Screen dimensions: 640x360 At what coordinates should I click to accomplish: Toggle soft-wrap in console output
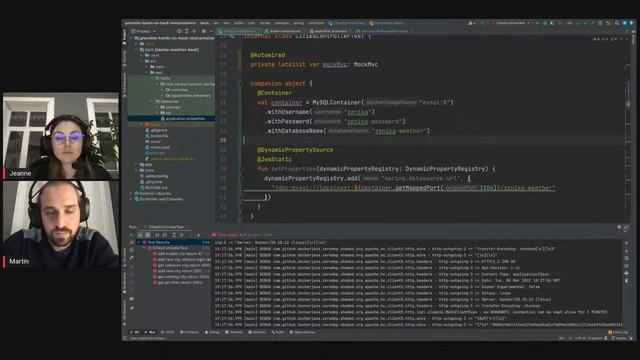[x=627, y=258]
